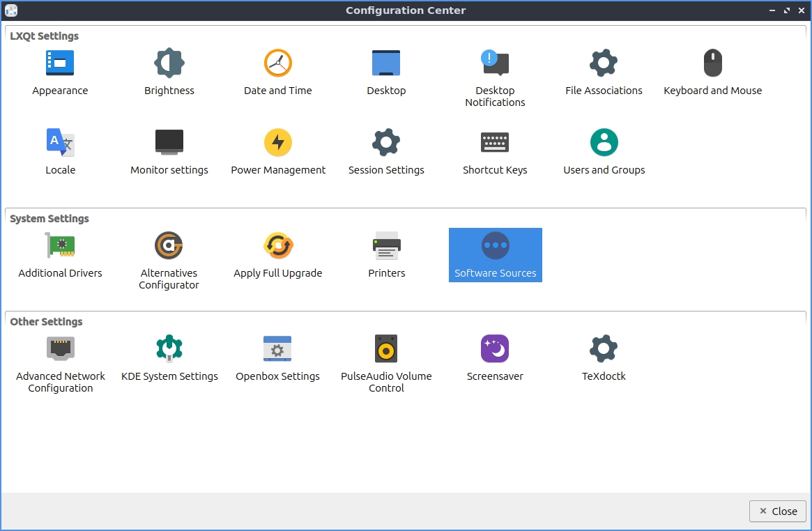The width and height of the screenshot is (812, 531).
Task: Launch Additional Drivers tool
Action: tap(60, 246)
